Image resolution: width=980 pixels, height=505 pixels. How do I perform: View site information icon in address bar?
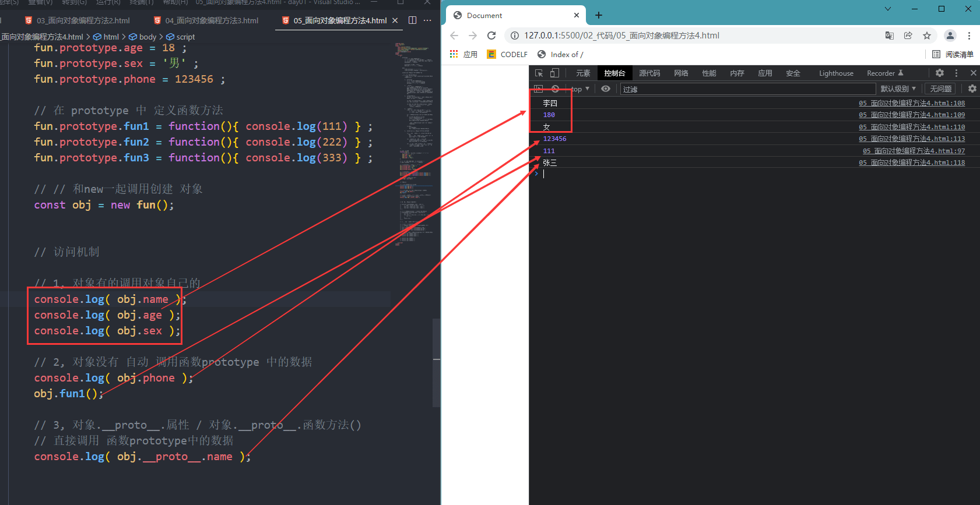point(515,36)
